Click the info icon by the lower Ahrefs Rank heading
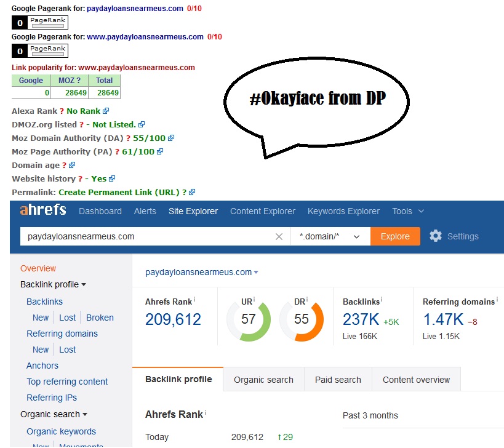The width and height of the screenshot is (504, 448). tap(206, 412)
